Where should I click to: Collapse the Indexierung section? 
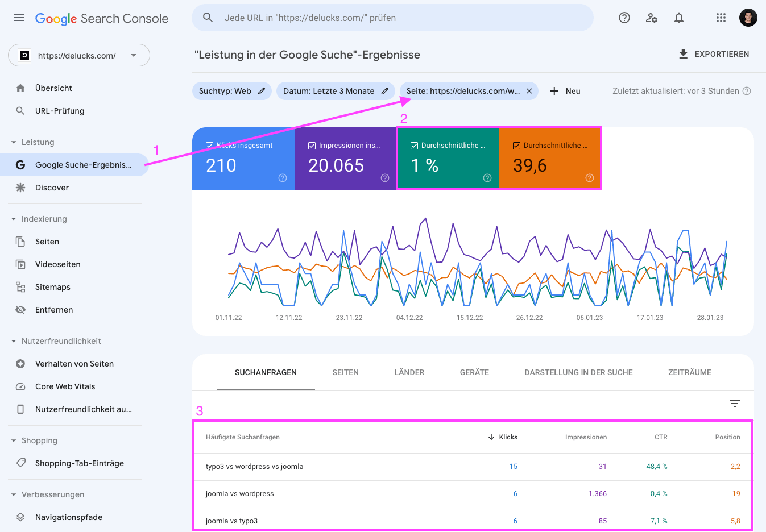coord(14,219)
